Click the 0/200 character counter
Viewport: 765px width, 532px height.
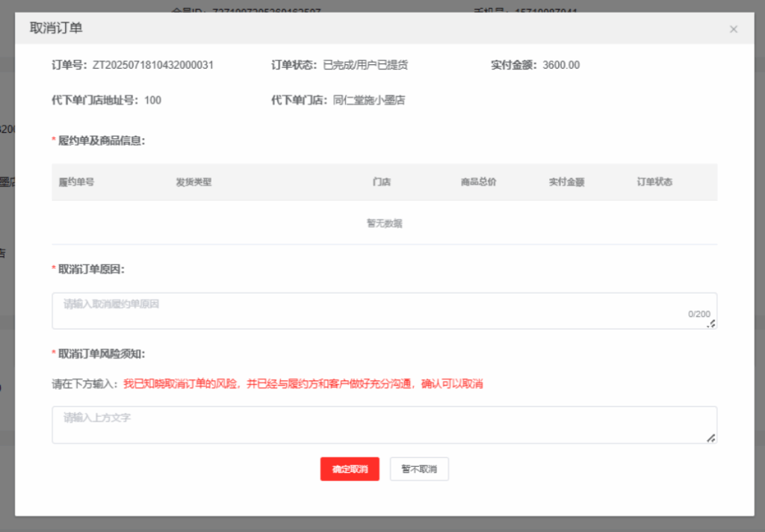click(699, 315)
